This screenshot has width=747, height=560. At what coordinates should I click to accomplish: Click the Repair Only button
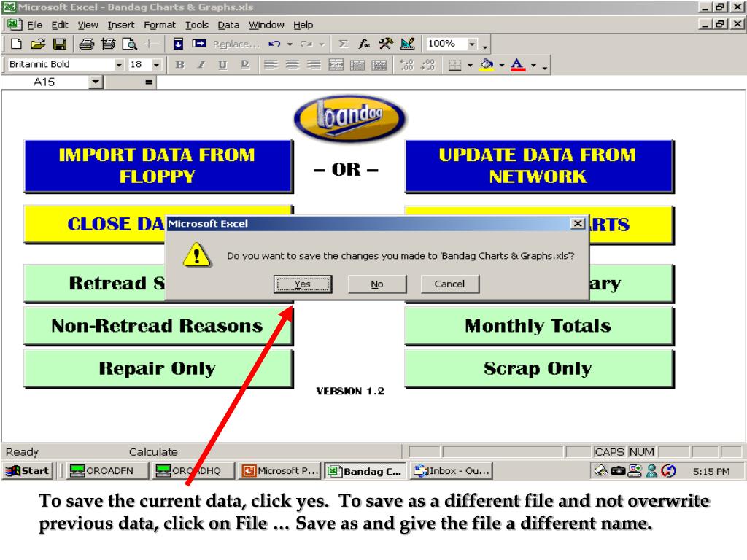click(x=158, y=368)
